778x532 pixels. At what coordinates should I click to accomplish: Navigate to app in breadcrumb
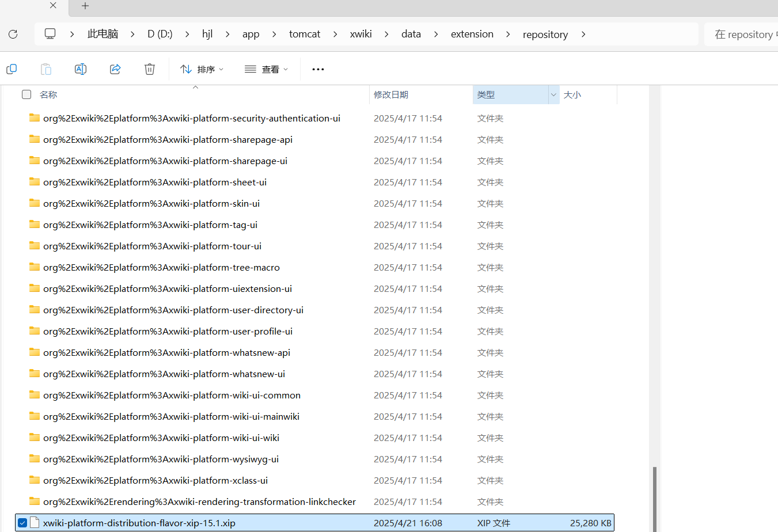(x=251, y=34)
